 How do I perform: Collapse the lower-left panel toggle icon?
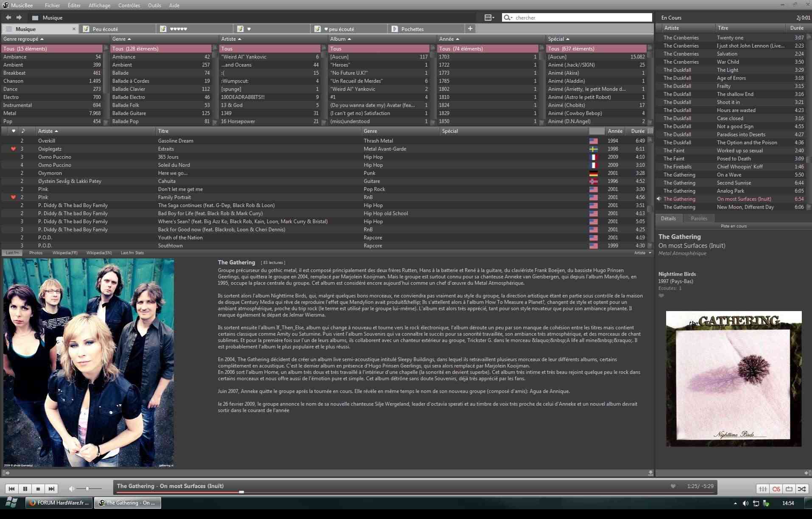pyautogui.click(x=6, y=473)
